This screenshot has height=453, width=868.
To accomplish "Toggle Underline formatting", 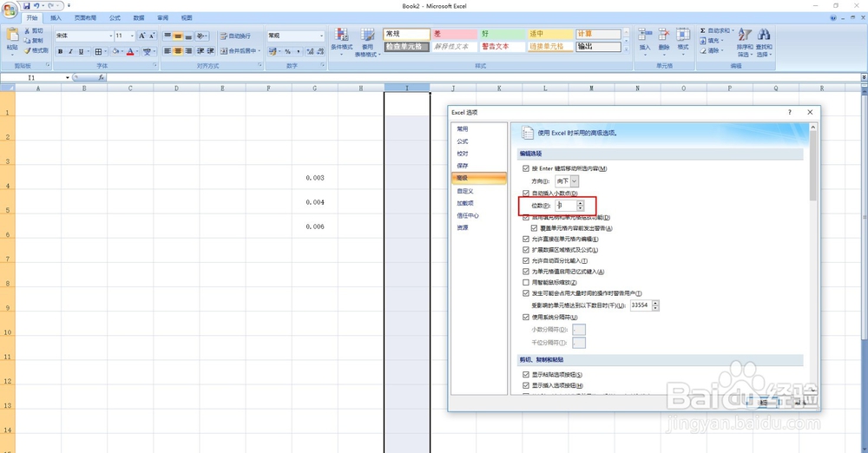I will (x=81, y=51).
